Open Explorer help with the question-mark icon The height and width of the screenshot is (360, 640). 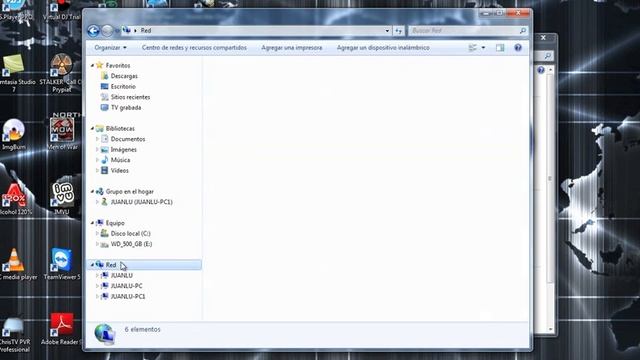click(518, 48)
